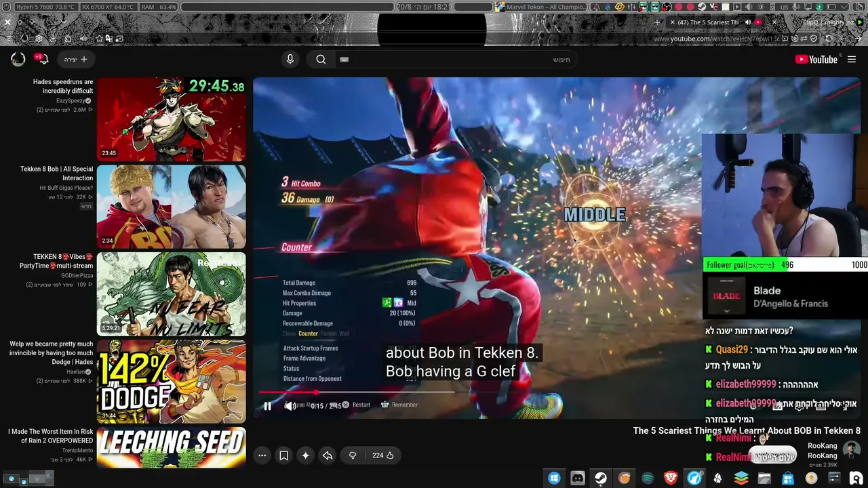This screenshot has width=868, height=488.
Task: Open the Hades speedruns video thumbnail
Action: [172, 119]
